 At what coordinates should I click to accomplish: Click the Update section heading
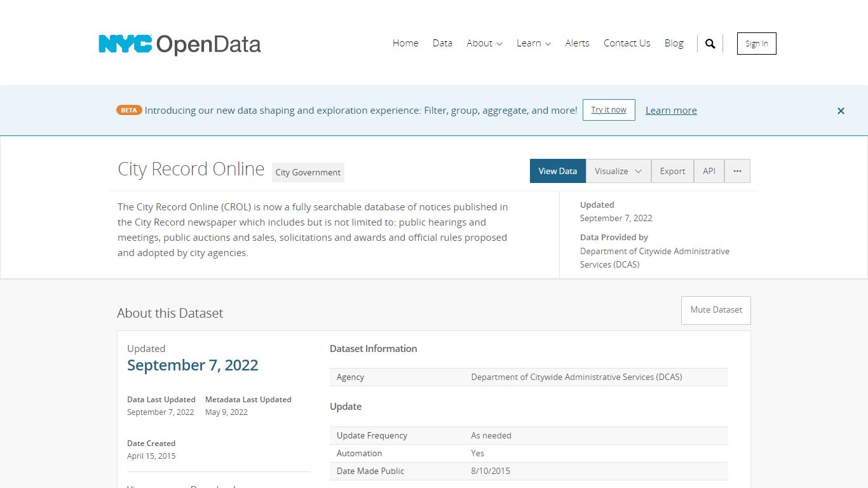(346, 407)
